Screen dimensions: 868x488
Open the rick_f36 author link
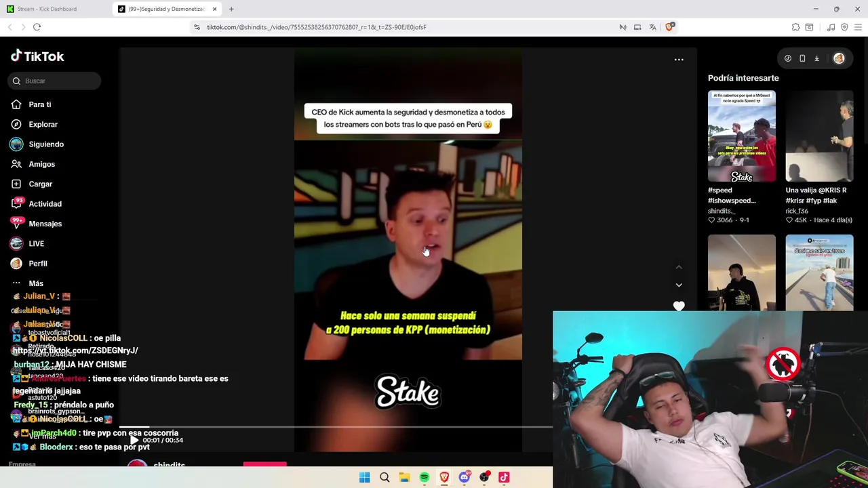[797, 211]
